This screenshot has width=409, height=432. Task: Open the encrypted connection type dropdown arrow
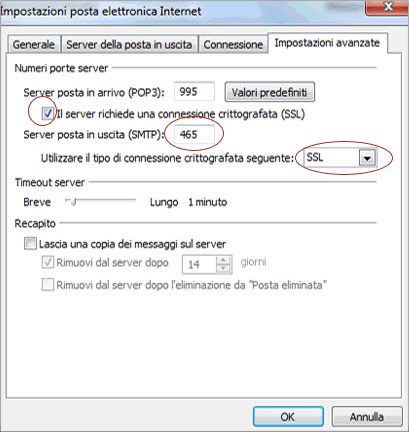coord(367,158)
